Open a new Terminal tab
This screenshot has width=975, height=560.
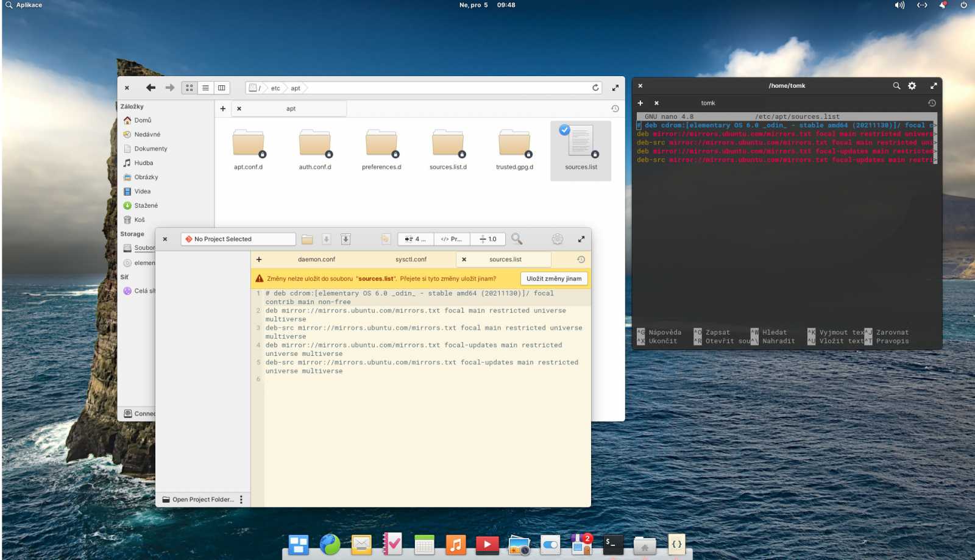pyautogui.click(x=640, y=103)
